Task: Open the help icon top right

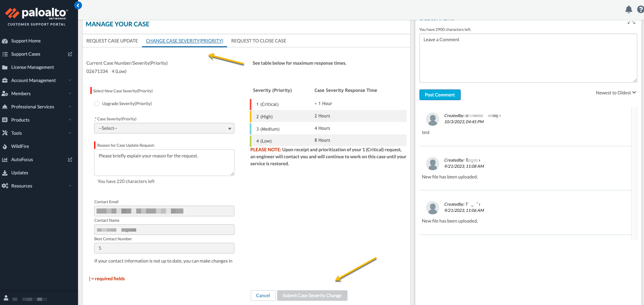Action: [x=640, y=9]
